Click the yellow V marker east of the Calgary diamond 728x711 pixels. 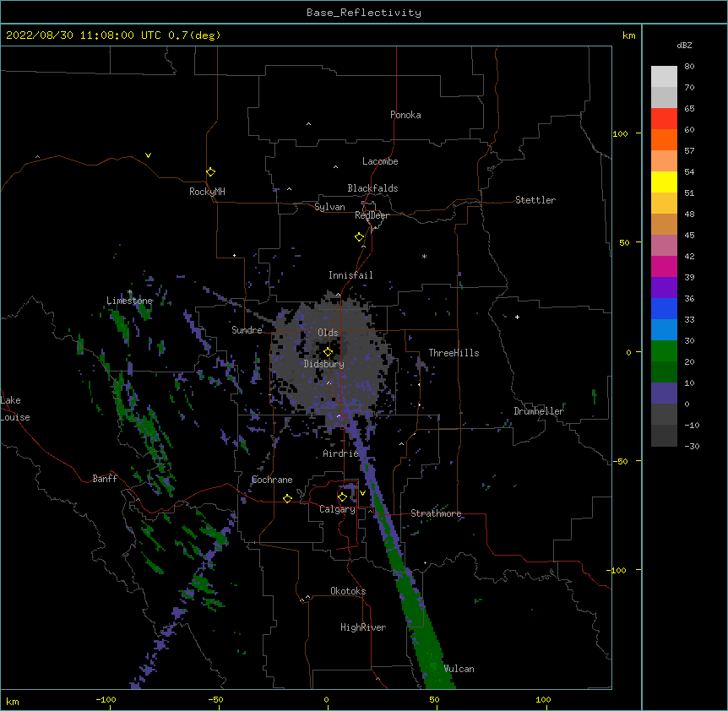362,493
